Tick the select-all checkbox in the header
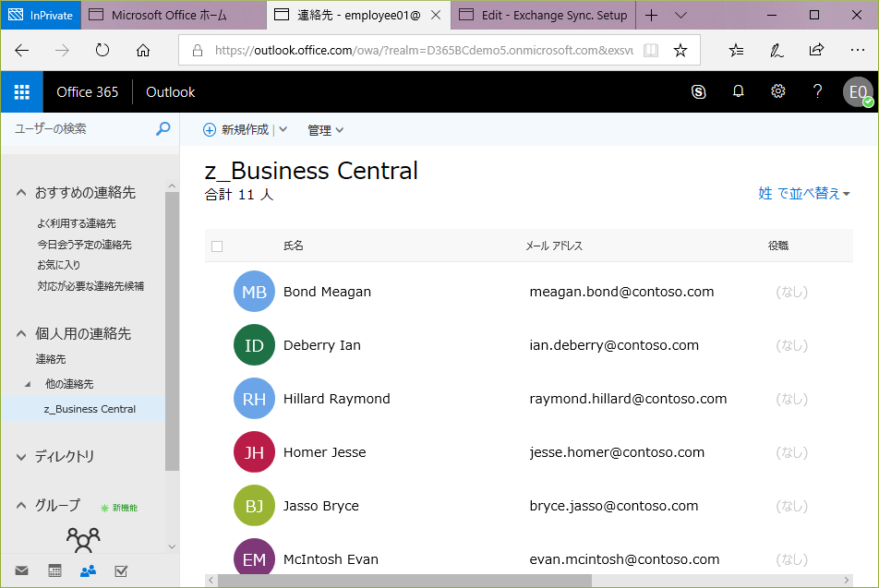The height and width of the screenshot is (588, 879). (217, 246)
